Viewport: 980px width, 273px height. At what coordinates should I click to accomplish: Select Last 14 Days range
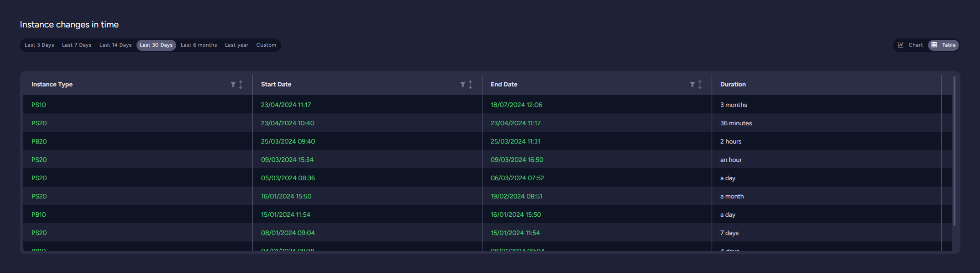click(x=115, y=45)
